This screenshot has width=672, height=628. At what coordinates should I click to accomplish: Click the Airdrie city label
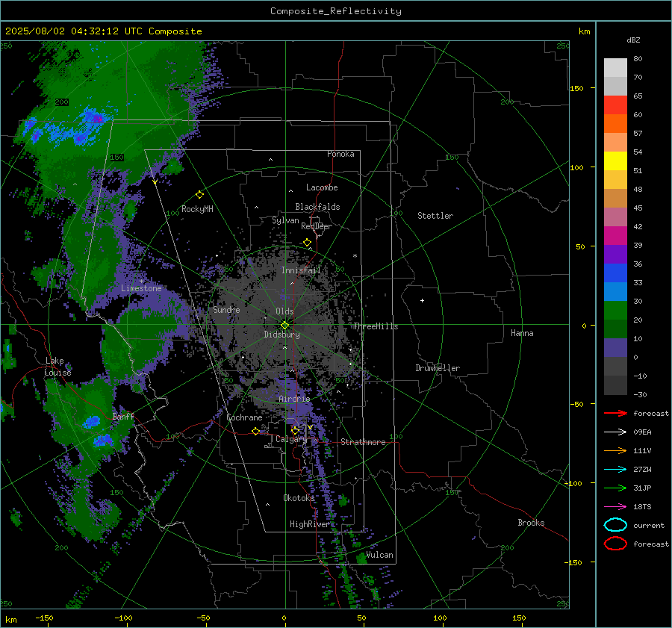point(294,399)
